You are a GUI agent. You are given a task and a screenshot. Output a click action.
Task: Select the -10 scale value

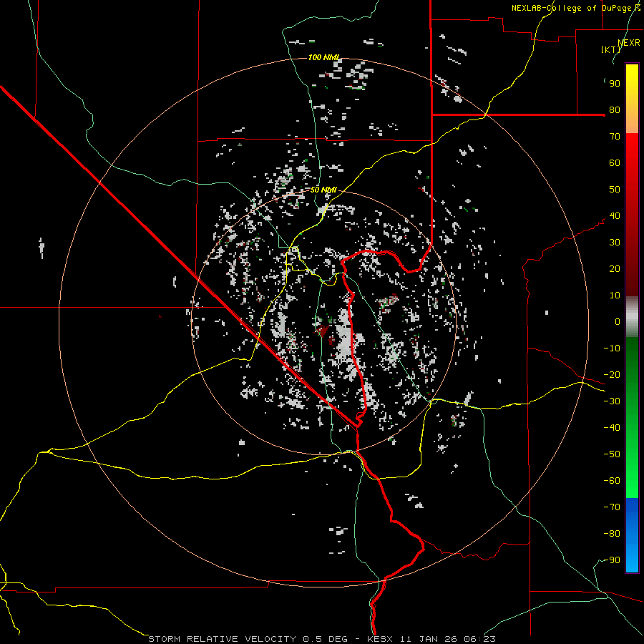click(612, 348)
